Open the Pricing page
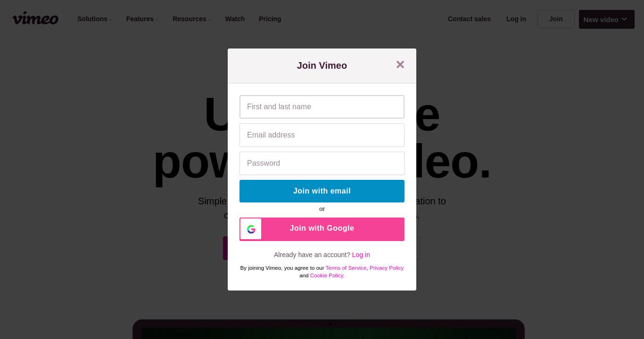644x339 pixels. [x=270, y=19]
